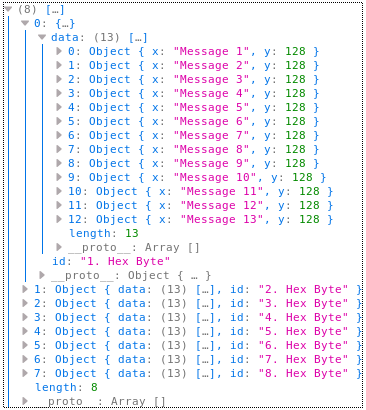Expand the Message 2 object row
The width and height of the screenshot is (366, 410).
pos(59,65)
